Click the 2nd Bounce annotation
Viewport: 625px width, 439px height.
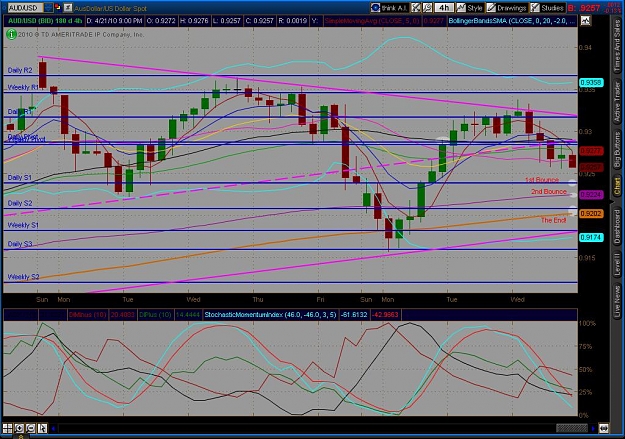tap(548, 192)
